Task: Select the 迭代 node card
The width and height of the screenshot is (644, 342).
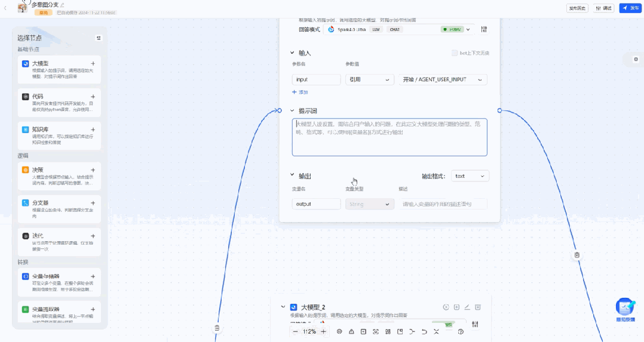Action: point(59,242)
